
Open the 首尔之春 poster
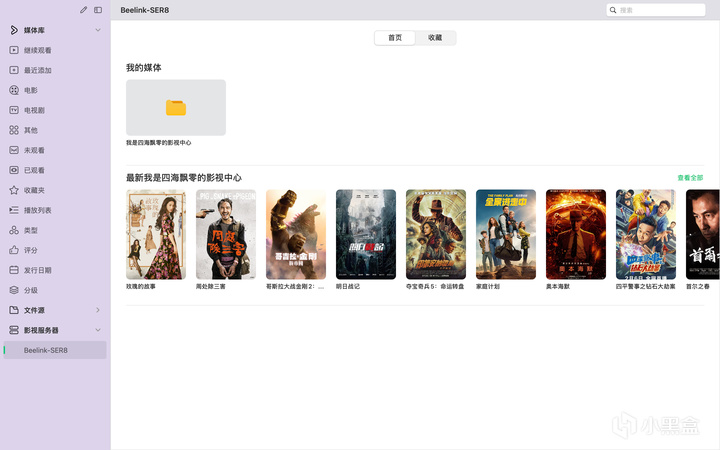[x=703, y=234]
